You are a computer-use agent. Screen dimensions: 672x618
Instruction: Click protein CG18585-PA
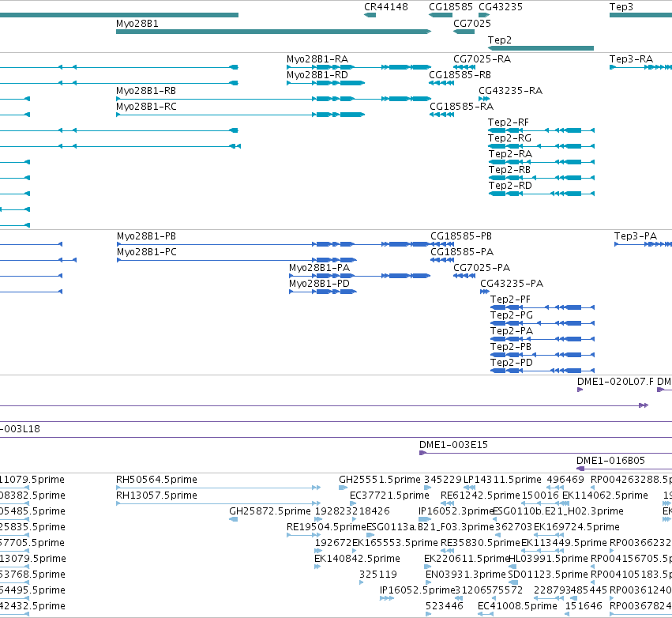pos(442,260)
